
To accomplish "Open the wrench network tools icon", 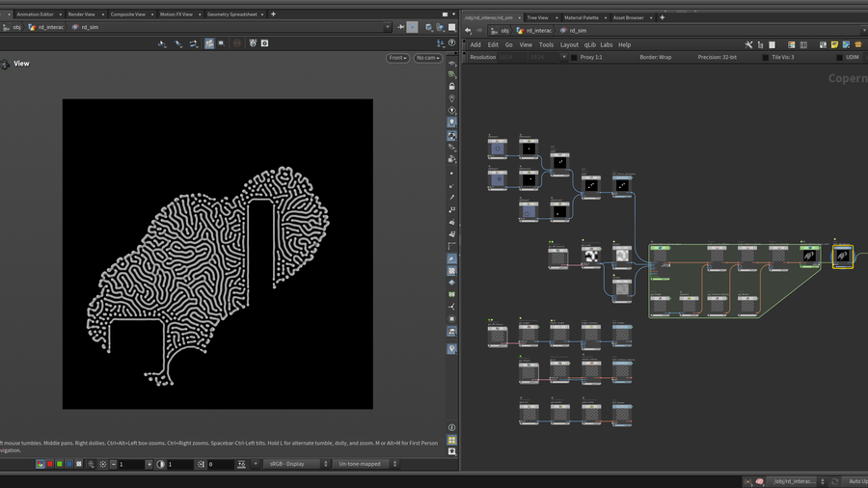I will pos(748,44).
